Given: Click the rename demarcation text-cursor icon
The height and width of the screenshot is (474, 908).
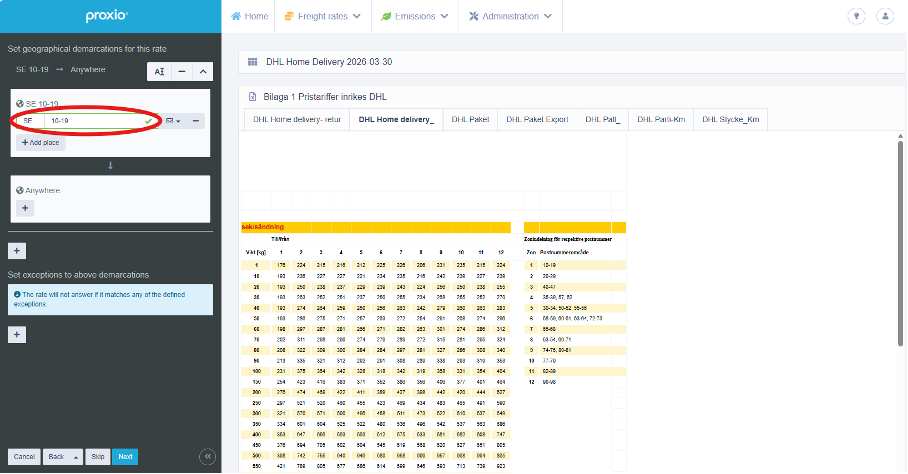Looking at the screenshot, I should click(x=159, y=72).
